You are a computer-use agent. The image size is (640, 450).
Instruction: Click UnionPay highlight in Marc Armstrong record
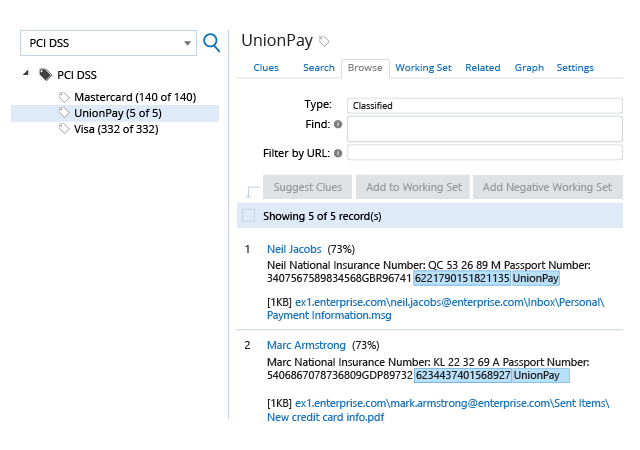pyautogui.click(x=541, y=375)
